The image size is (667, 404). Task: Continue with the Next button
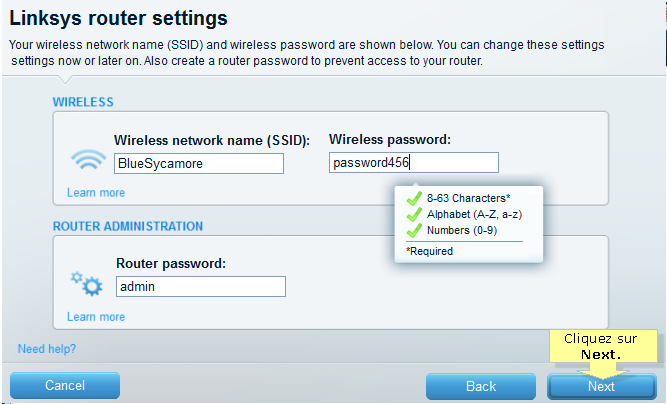601,386
